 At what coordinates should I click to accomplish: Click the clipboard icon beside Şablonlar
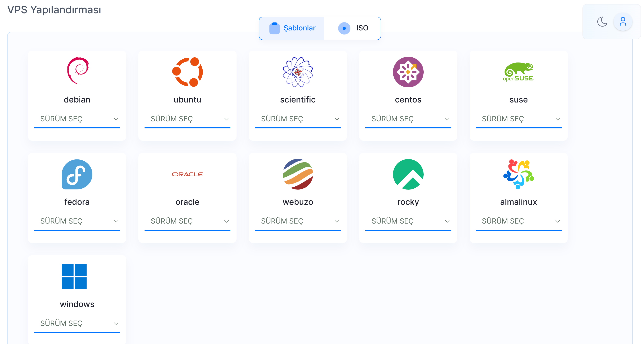click(274, 28)
